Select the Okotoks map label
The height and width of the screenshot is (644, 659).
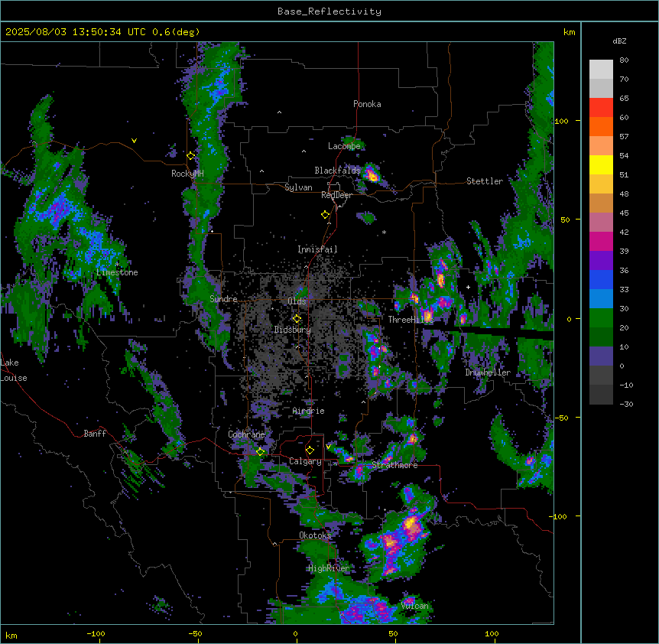(x=315, y=535)
